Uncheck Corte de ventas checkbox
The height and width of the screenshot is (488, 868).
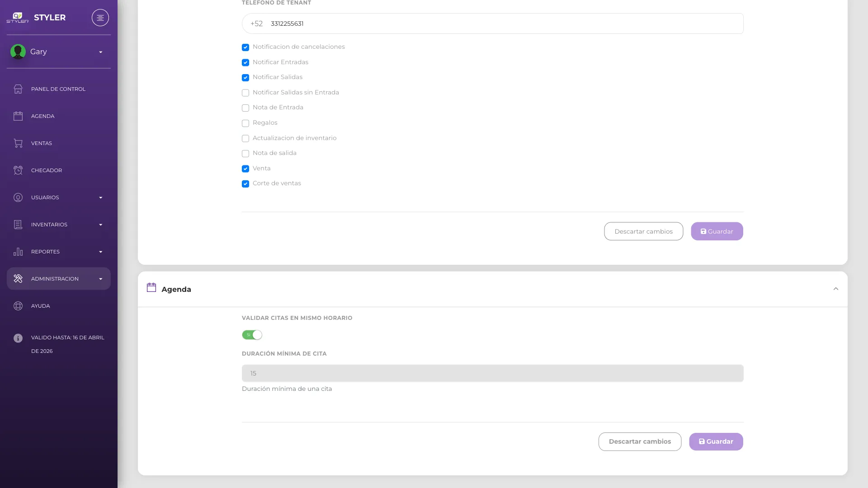pos(245,184)
